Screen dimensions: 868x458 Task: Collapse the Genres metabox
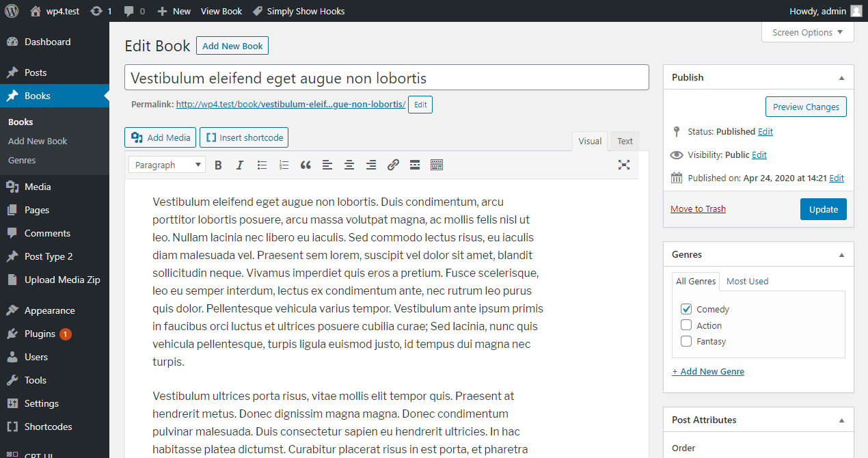click(x=841, y=254)
